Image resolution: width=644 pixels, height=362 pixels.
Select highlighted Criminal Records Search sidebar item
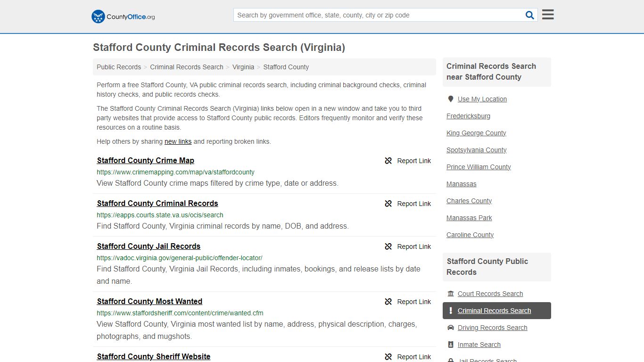[497, 311]
